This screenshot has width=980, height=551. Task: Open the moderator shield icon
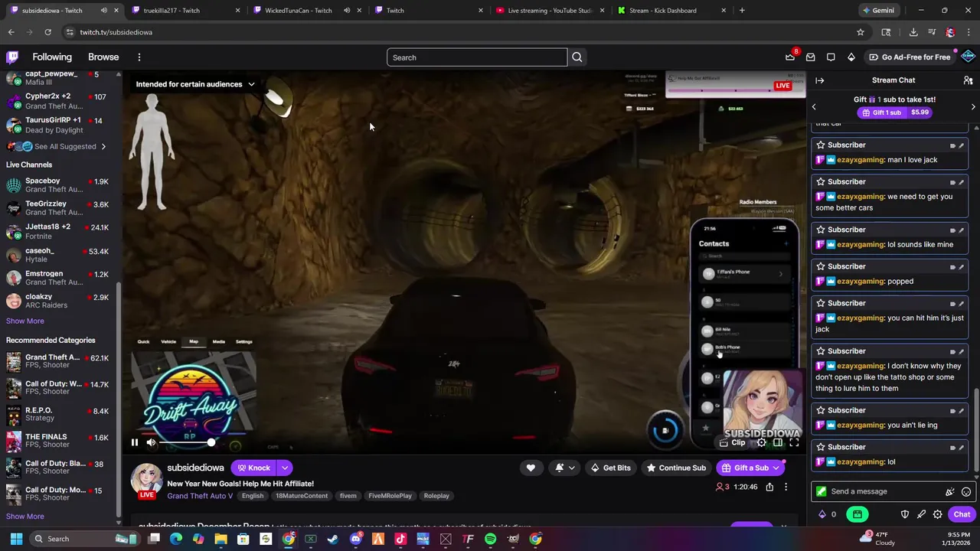[905, 514]
